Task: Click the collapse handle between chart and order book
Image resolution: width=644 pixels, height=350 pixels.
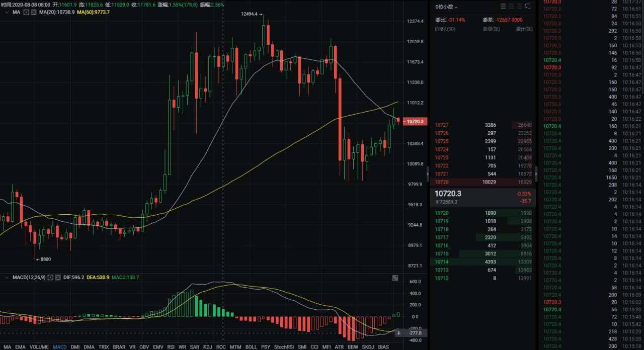Action: [428, 174]
